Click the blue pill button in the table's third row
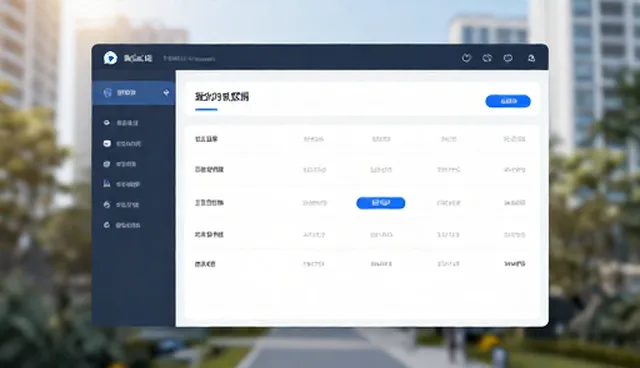640x368 pixels. (381, 203)
